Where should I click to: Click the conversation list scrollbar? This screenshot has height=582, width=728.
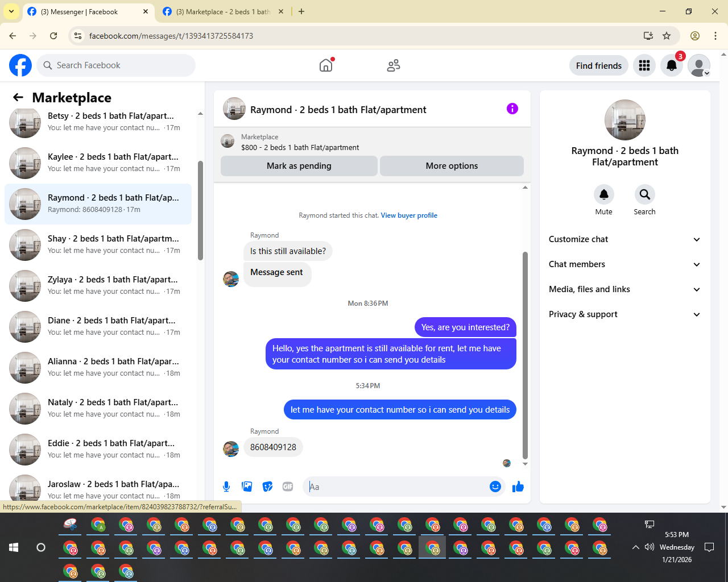(200, 210)
